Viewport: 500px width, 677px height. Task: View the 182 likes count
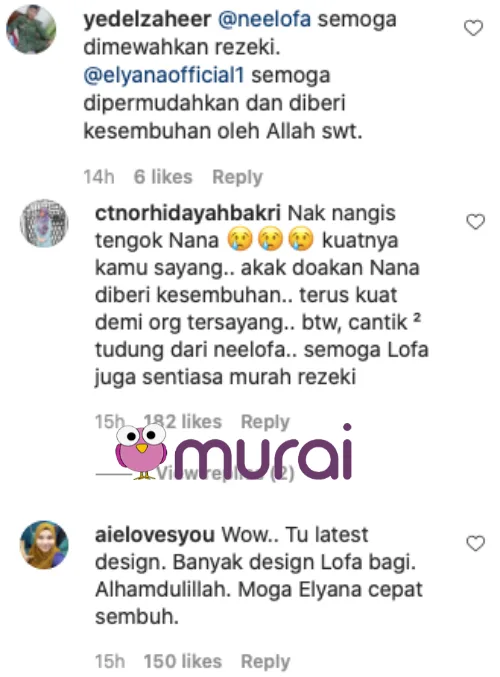pos(183,422)
